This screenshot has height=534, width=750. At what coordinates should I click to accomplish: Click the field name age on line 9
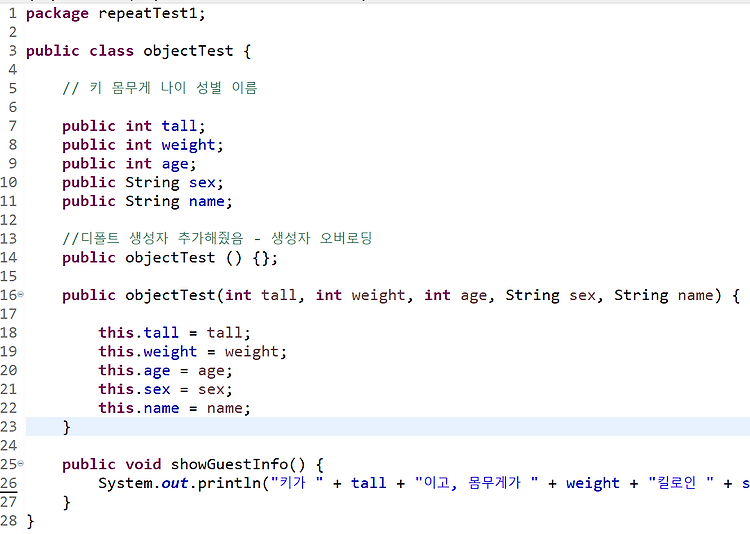pos(175,164)
